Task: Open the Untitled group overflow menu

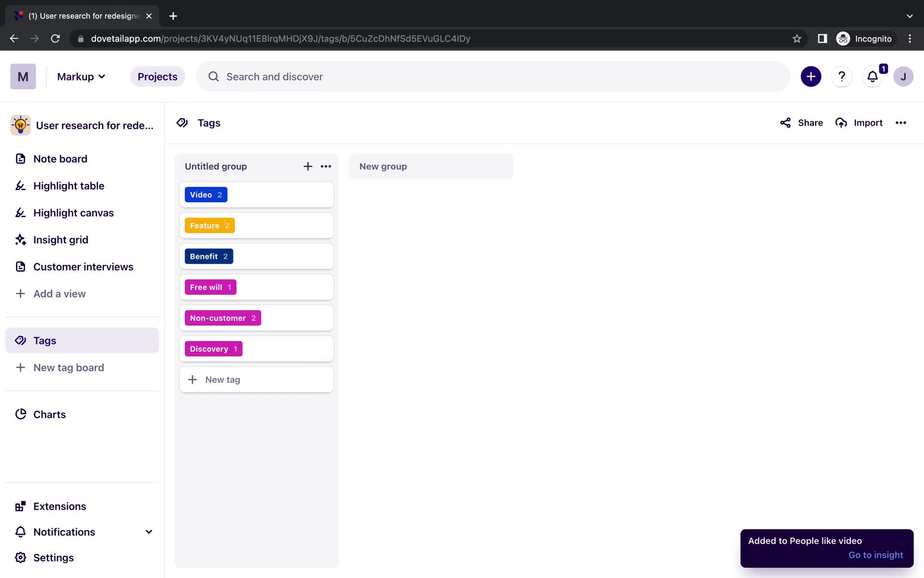Action: coord(326,166)
